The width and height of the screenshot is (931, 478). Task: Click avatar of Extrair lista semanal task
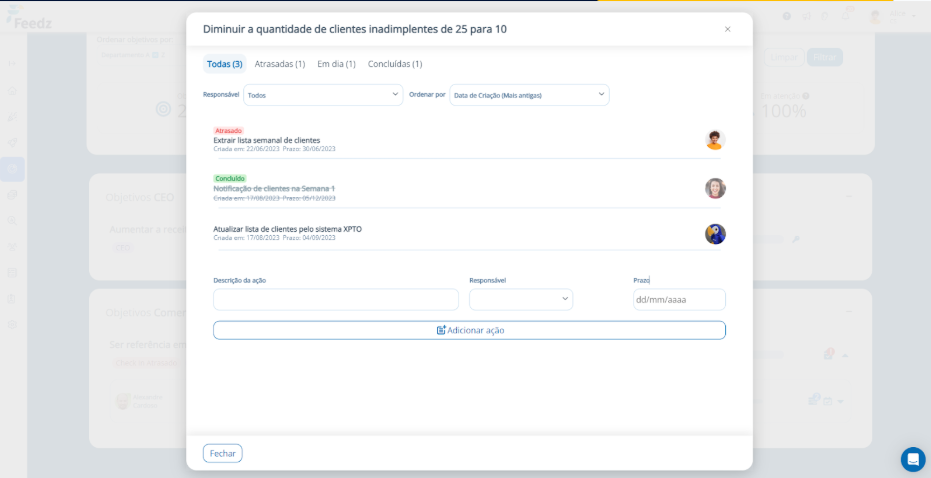point(714,140)
